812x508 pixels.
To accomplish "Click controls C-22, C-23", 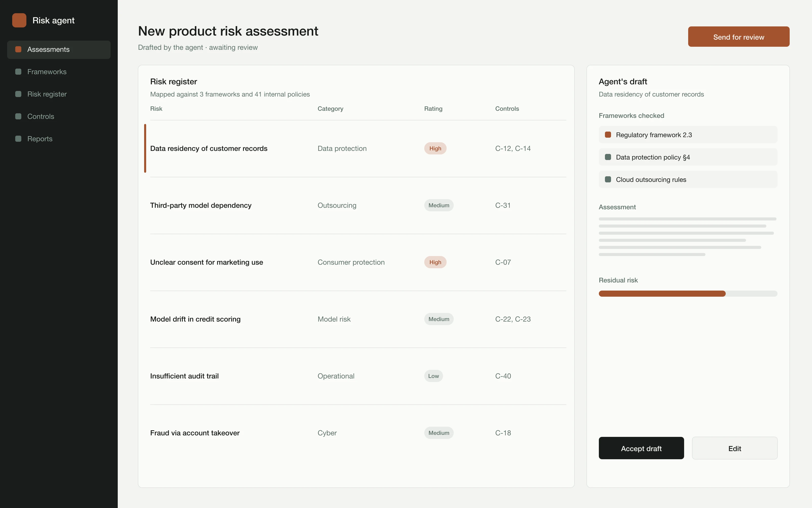I will tap(513, 319).
